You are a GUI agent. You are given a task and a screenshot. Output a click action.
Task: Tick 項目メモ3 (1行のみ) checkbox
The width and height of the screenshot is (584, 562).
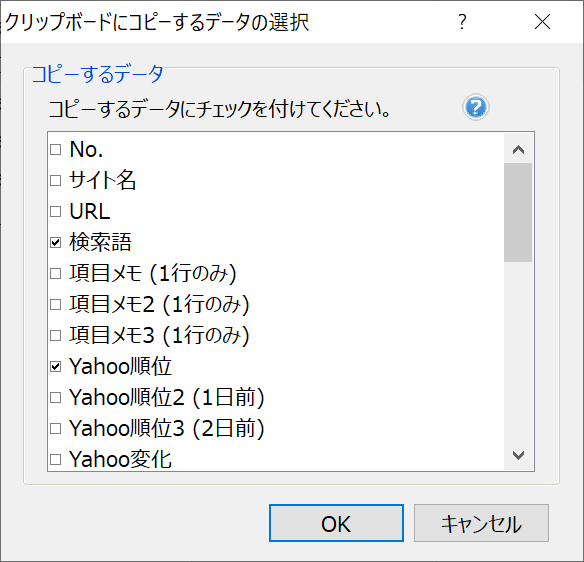[55, 336]
